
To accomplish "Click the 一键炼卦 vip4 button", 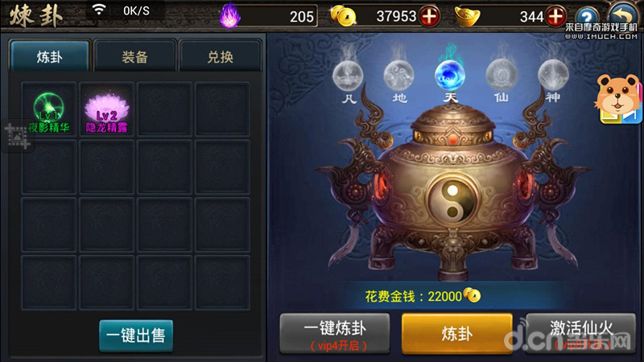I will coord(335,334).
